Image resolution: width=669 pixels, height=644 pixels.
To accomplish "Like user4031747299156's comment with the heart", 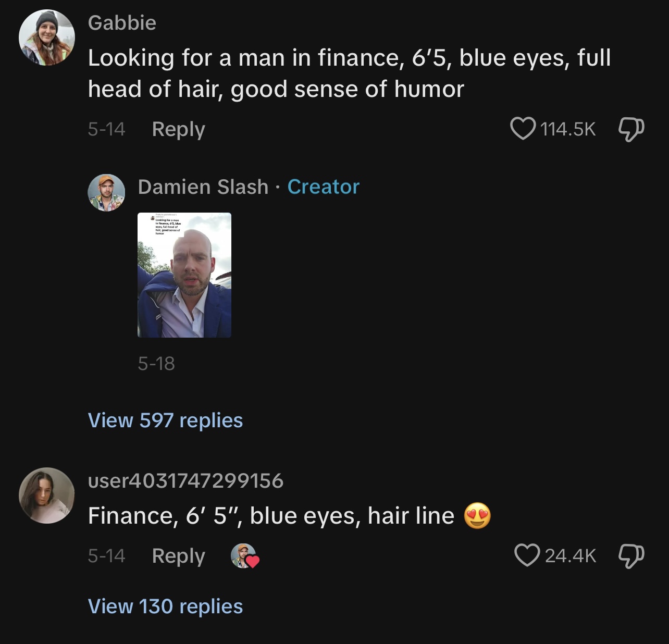I will pos(527,555).
